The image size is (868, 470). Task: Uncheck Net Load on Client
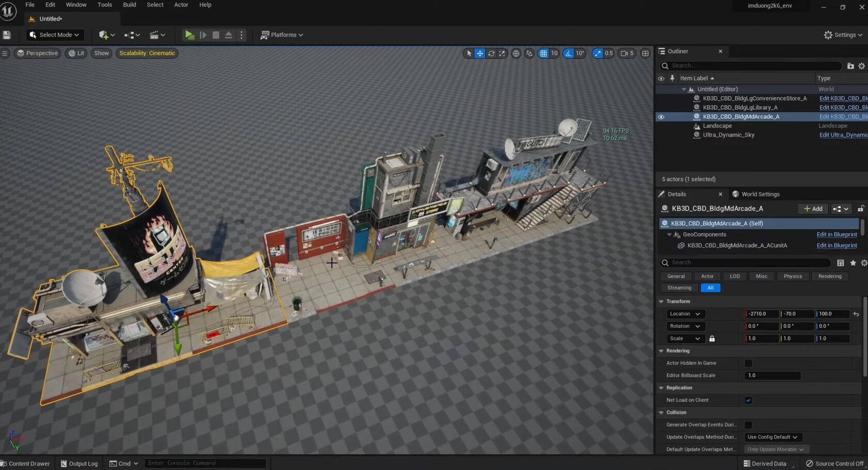pyautogui.click(x=748, y=400)
